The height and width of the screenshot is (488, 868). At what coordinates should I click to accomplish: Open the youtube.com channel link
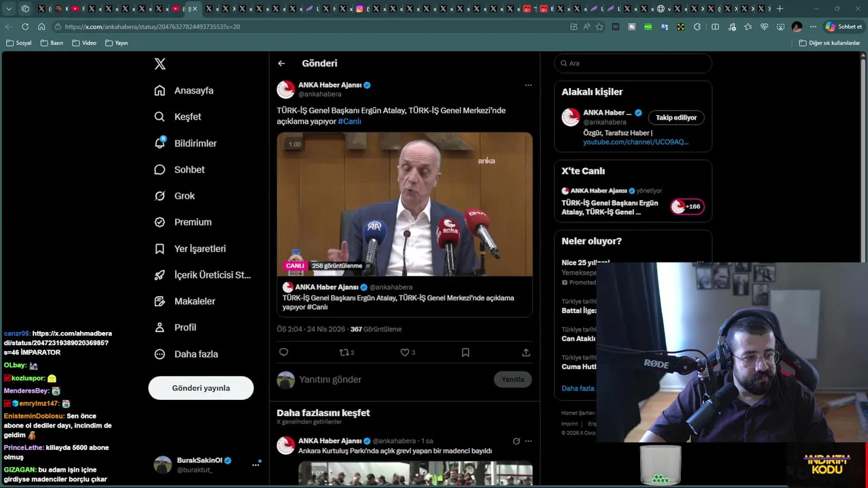635,142
